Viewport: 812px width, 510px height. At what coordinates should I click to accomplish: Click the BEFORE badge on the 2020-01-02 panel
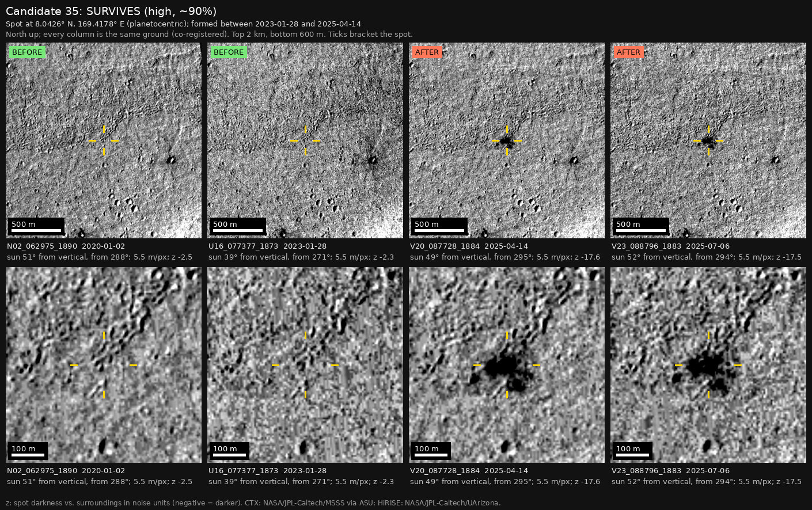pos(27,52)
